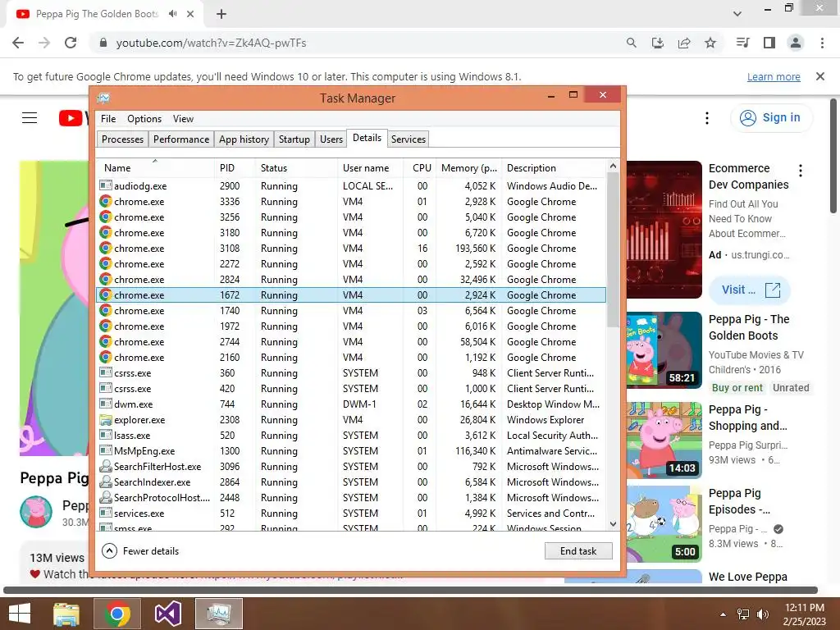The width and height of the screenshot is (840, 630).
Task: Click the search magnifier in address bar
Action: [x=632, y=43]
